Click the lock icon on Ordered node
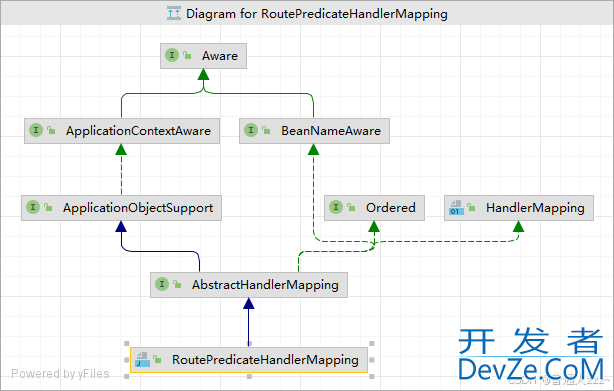Viewport: 614px width, 391px height. 351,207
